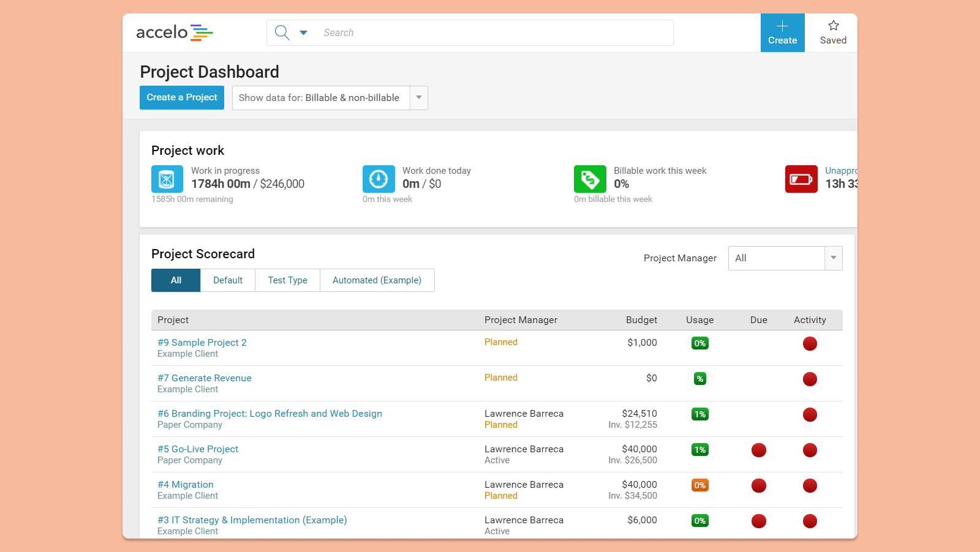Screen dimensions: 980x552
Task: Click the Create a Project button
Action: (181, 97)
